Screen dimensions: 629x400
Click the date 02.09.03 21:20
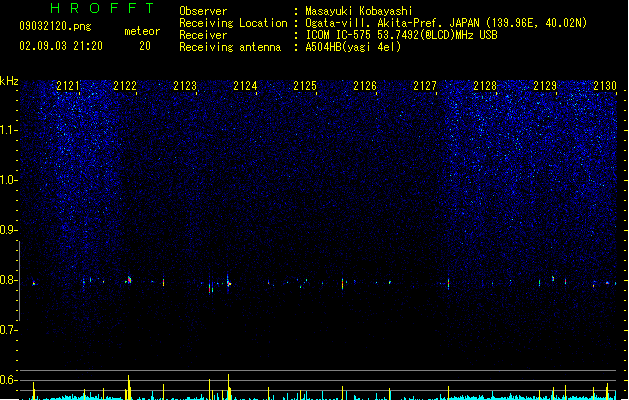coord(61,46)
